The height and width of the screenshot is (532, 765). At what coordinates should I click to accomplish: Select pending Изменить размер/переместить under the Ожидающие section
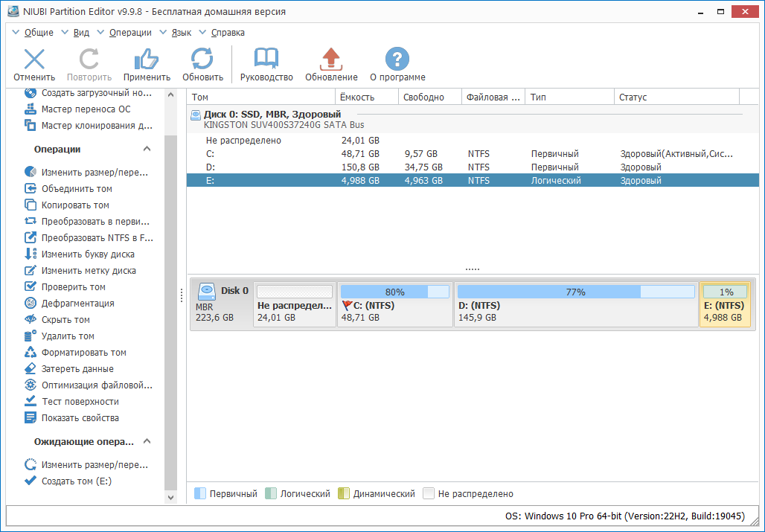[86, 465]
